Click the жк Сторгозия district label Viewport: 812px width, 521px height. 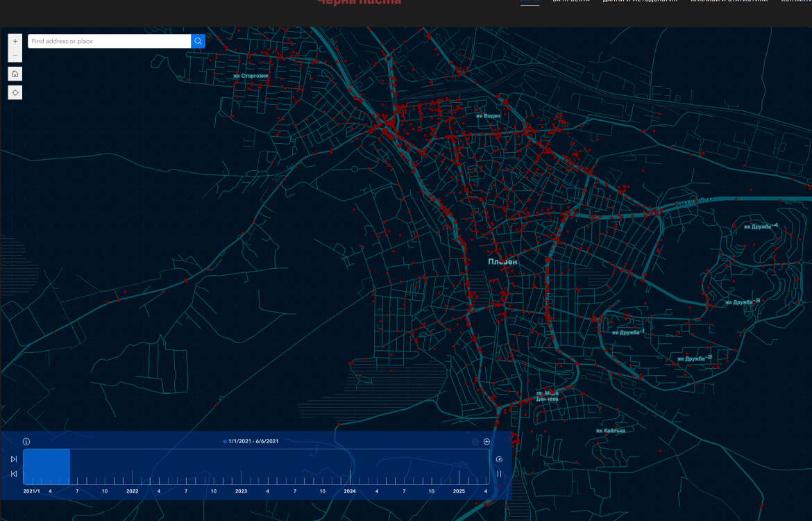click(251, 76)
